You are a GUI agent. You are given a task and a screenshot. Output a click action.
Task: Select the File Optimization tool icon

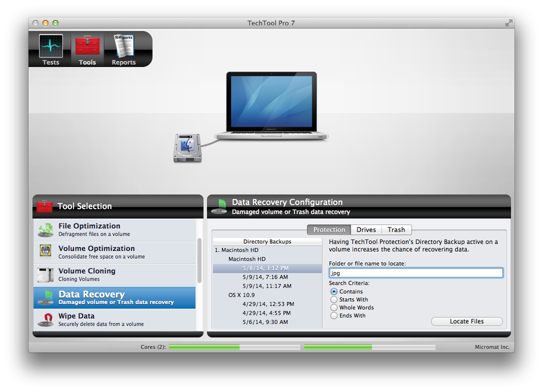point(45,229)
